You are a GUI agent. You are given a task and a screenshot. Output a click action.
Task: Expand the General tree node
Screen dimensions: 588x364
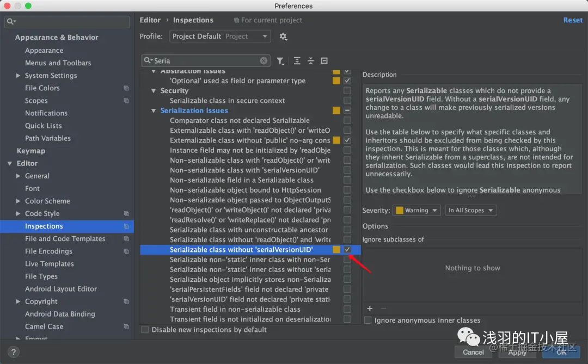pos(18,176)
